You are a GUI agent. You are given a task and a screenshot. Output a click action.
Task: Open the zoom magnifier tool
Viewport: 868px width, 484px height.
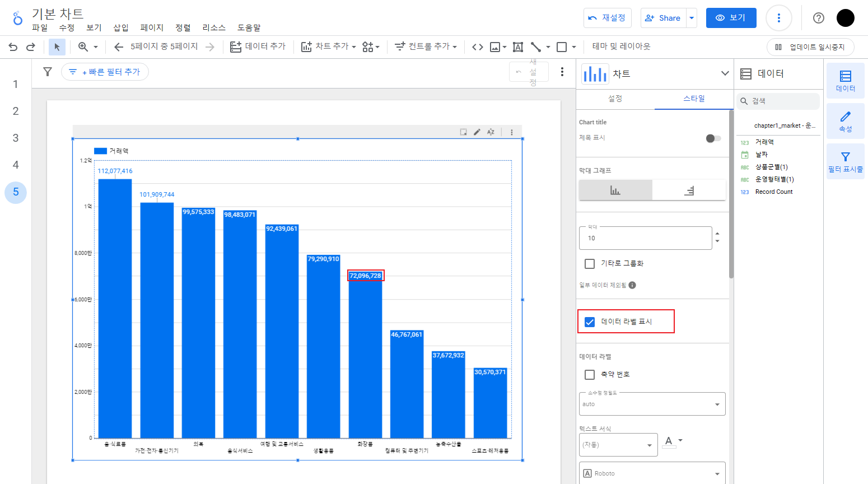coord(83,47)
